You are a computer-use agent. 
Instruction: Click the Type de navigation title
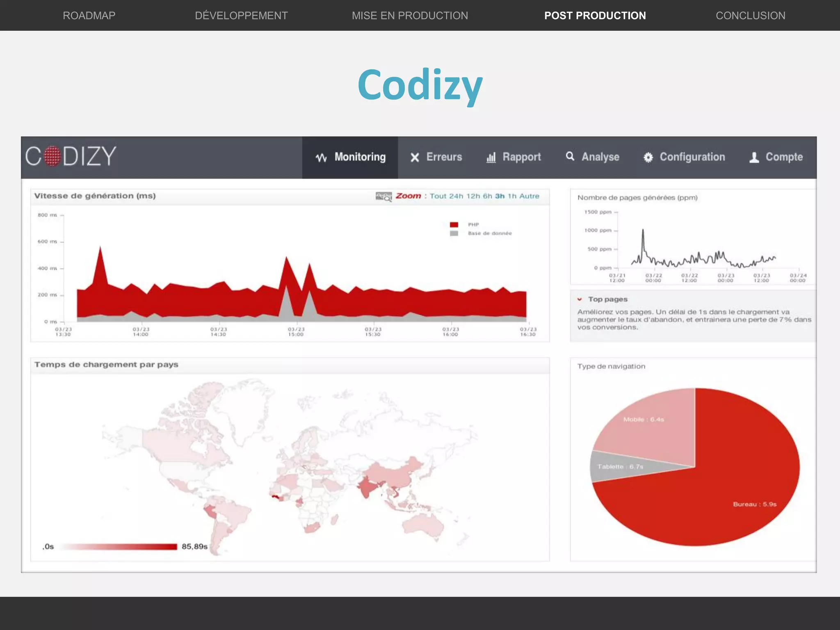pos(611,366)
